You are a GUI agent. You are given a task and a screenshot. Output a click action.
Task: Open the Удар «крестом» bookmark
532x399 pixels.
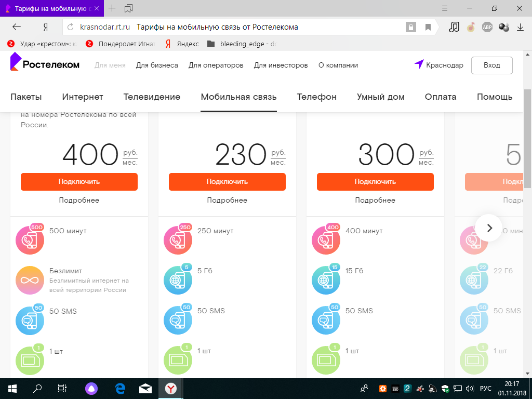pyautogui.click(x=43, y=44)
